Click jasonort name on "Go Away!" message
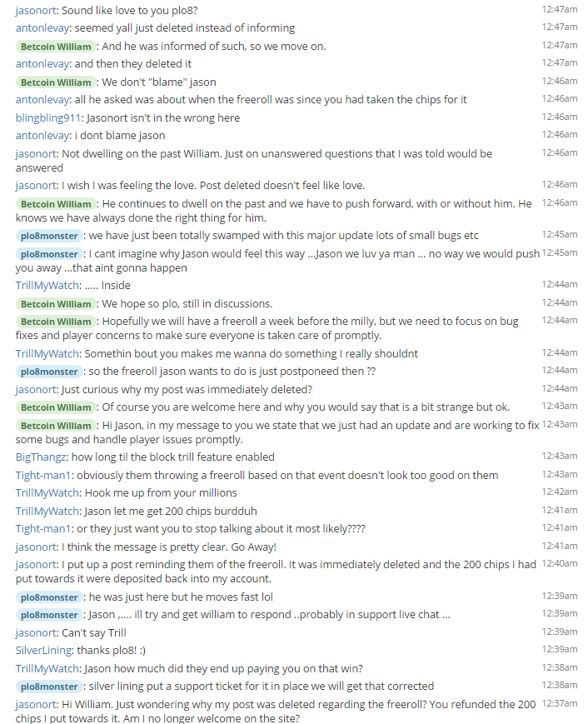The image size is (588, 724). coord(36,547)
